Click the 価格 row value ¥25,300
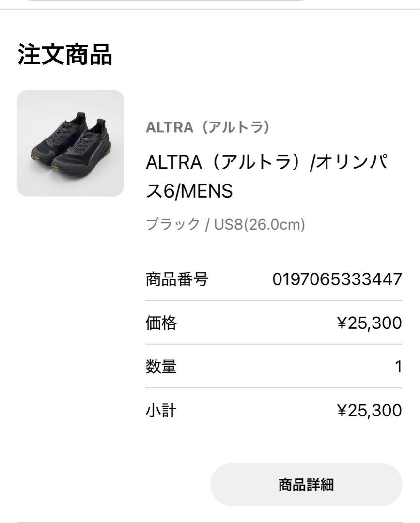This screenshot has height=523, width=420. tap(370, 323)
